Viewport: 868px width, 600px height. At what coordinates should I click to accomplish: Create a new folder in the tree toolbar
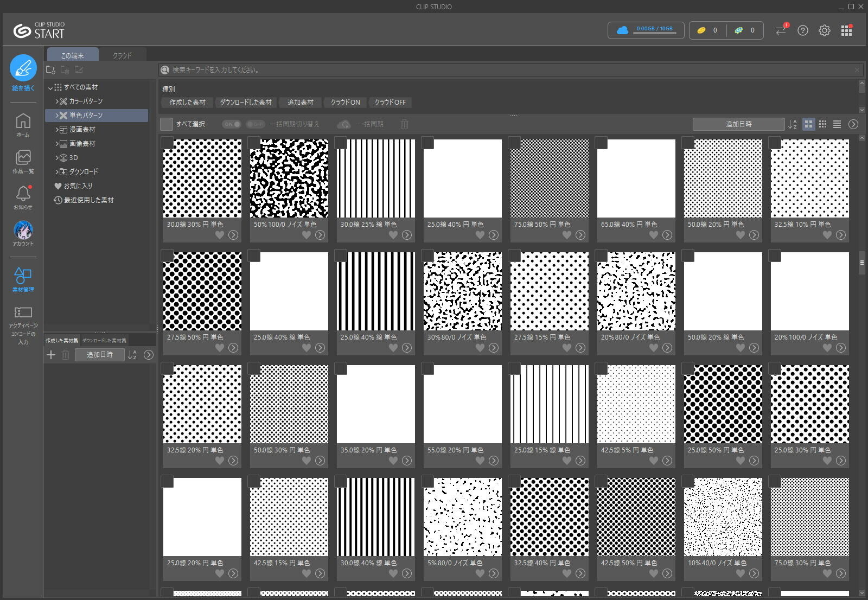pos(51,69)
